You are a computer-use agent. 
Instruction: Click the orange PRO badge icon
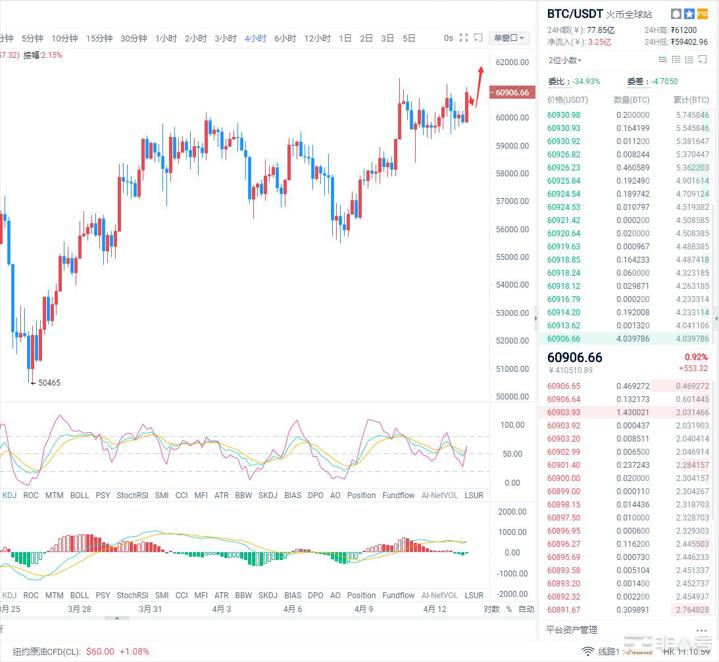coord(702,14)
